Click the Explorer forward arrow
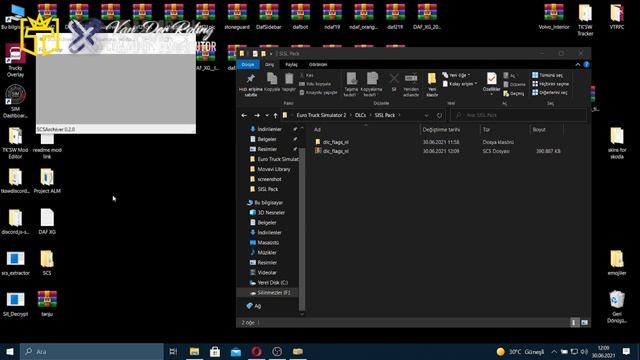The height and width of the screenshot is (360, 640). (257, 116)
